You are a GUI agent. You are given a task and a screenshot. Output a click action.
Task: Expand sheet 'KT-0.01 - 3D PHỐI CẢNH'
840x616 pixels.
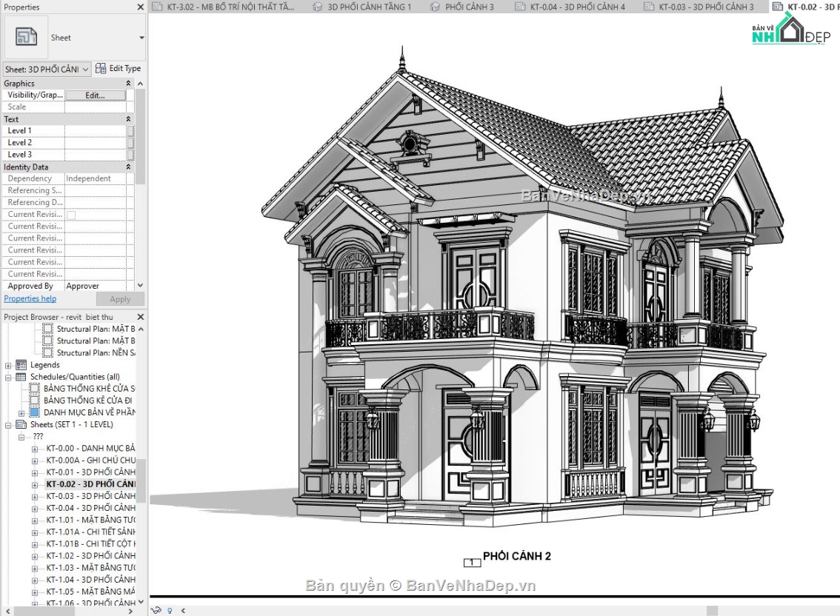pos(35,473)
